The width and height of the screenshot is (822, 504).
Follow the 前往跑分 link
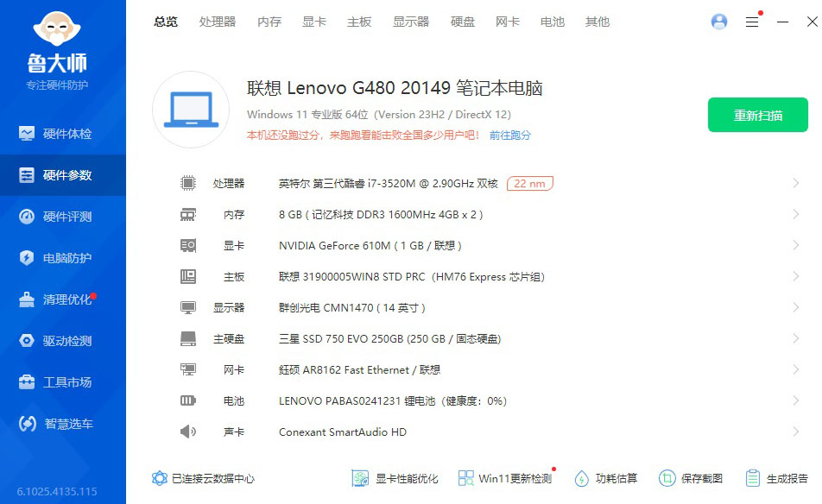[x=510, y=135]
